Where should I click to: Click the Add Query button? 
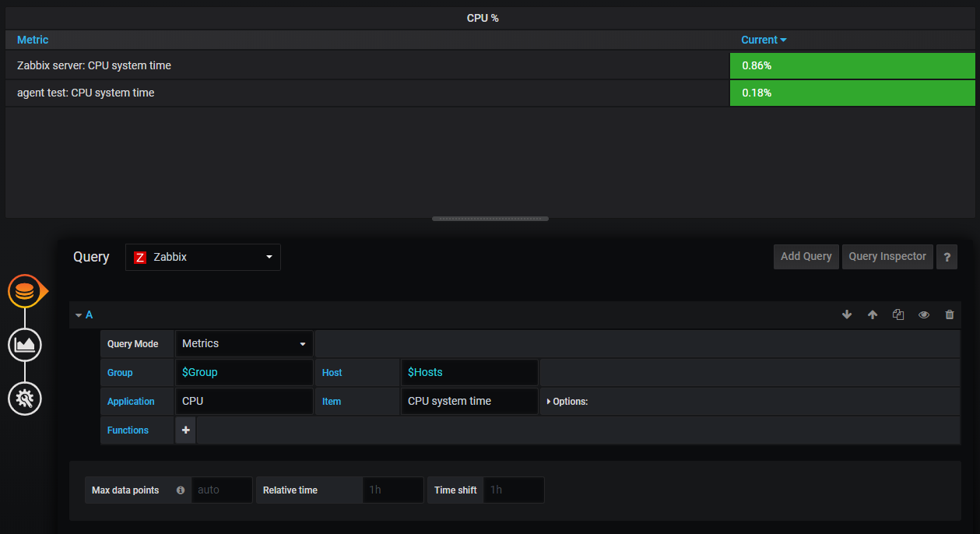tap(806, 256)
